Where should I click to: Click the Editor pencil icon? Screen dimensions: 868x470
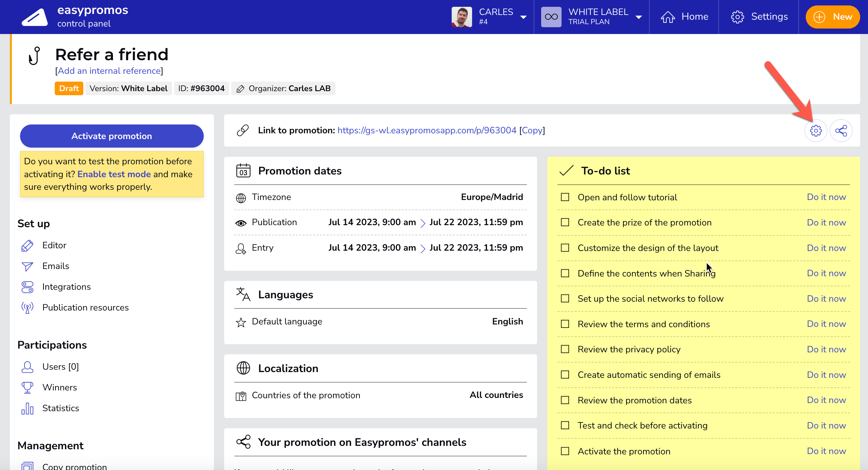pos(27,246)
